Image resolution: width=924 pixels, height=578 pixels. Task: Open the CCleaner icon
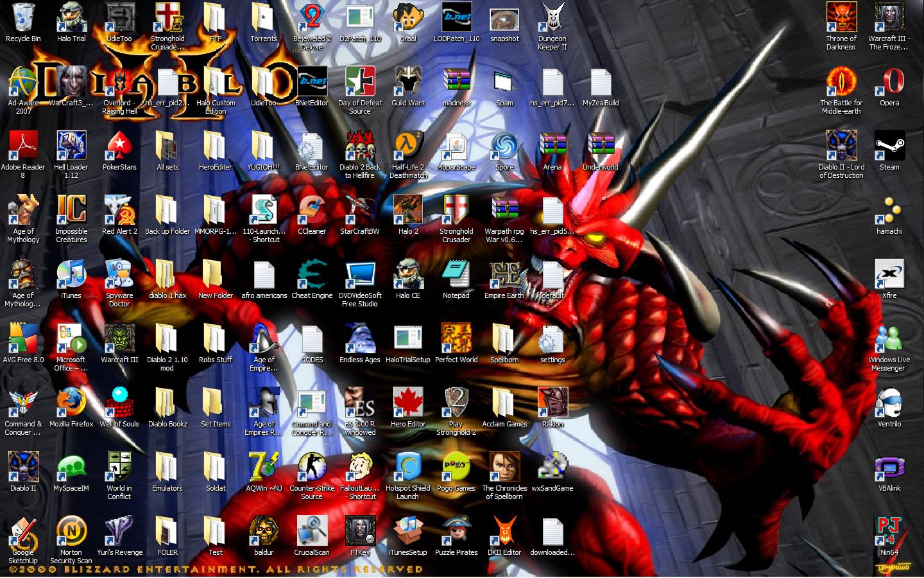(312, 210)
